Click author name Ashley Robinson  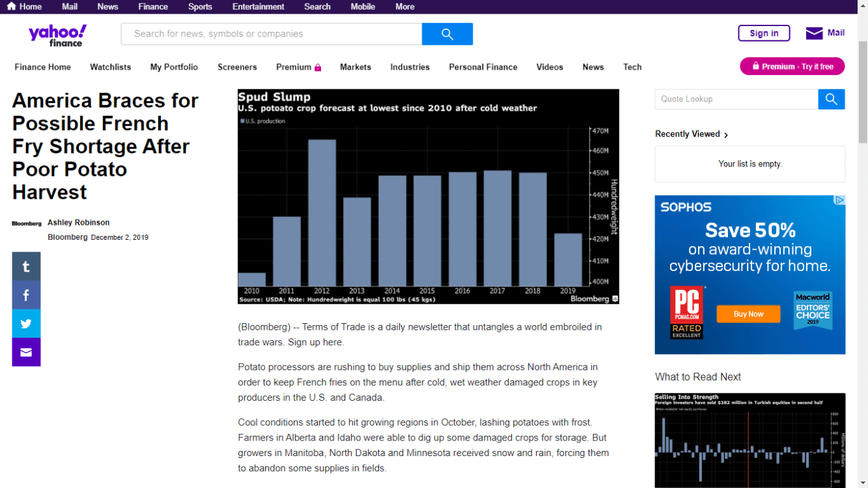point(79,223)
